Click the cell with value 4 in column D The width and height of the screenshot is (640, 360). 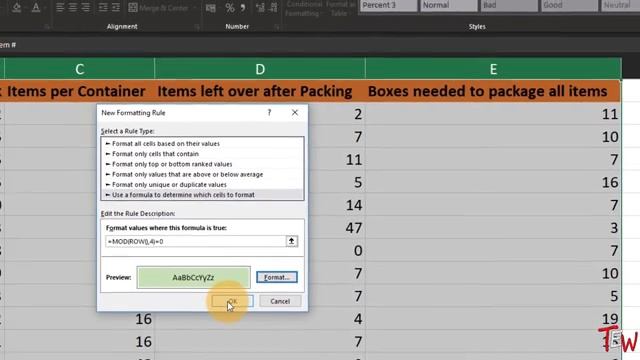[260, 318]
